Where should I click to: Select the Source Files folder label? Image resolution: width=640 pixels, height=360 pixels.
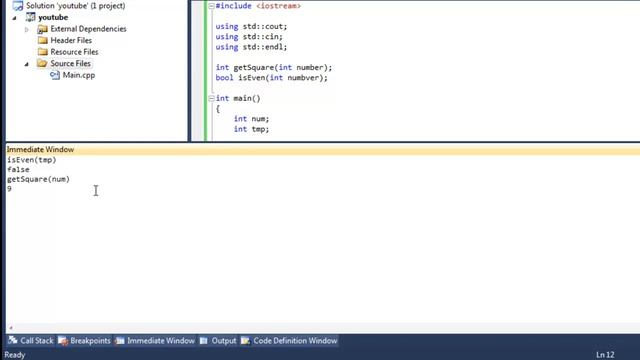70,63
